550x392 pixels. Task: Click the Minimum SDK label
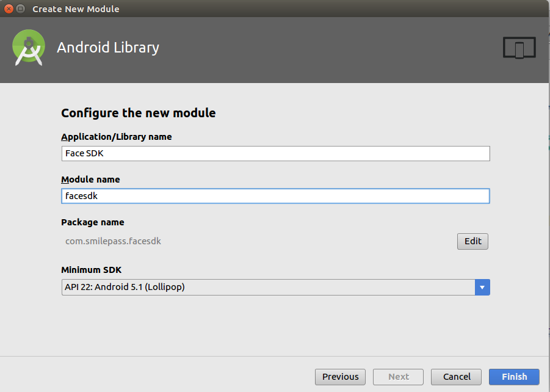[91, 270]
